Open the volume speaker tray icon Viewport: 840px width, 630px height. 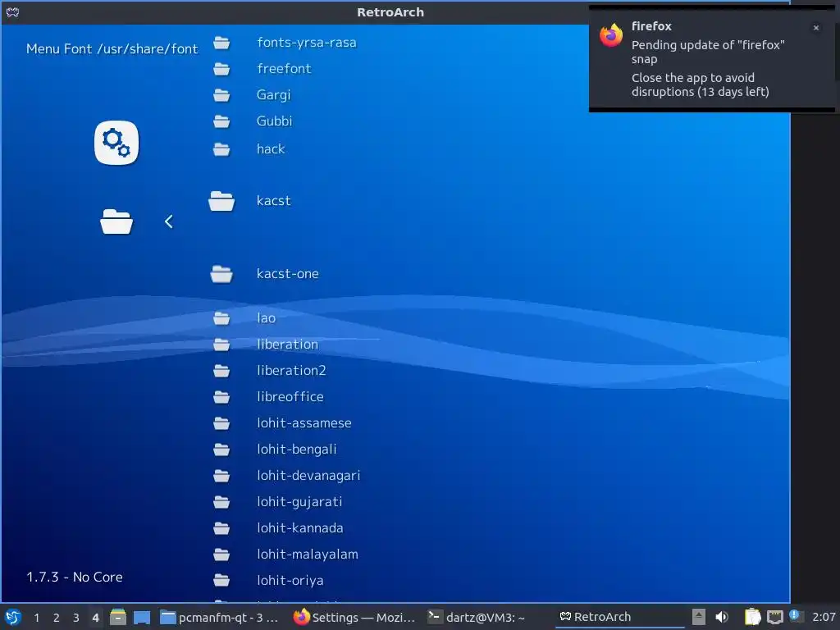(x=722, y=617)
